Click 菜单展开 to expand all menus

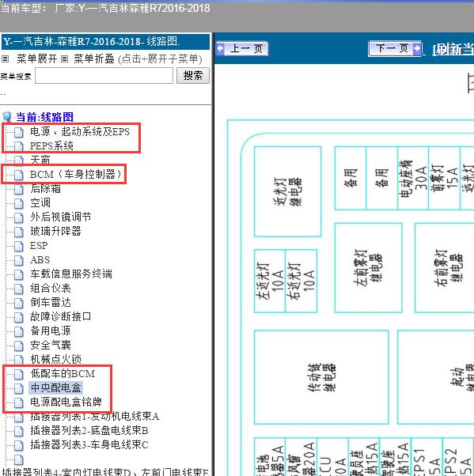[37, 59]
